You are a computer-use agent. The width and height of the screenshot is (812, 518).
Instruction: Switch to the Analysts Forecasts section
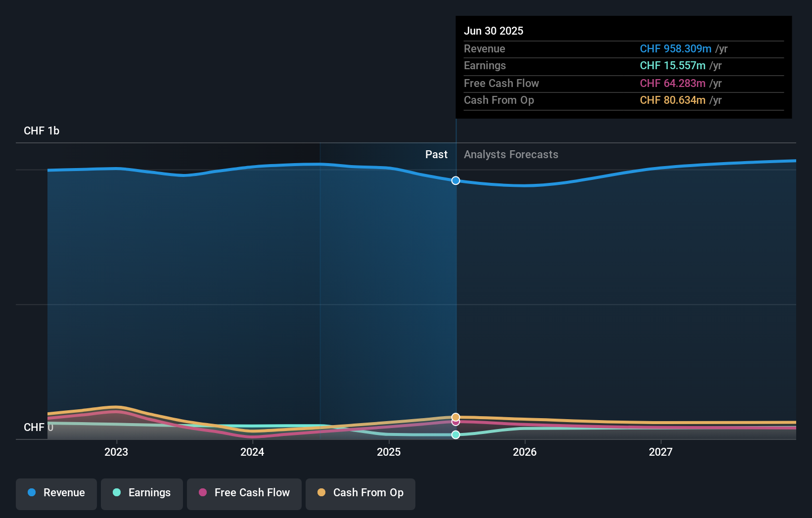[x=511, y=154]
